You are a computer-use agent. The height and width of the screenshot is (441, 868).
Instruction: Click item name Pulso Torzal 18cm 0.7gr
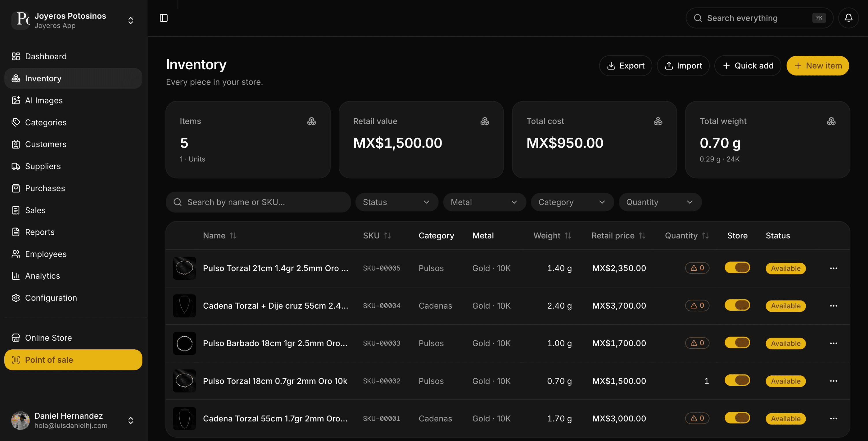(275, 381)
